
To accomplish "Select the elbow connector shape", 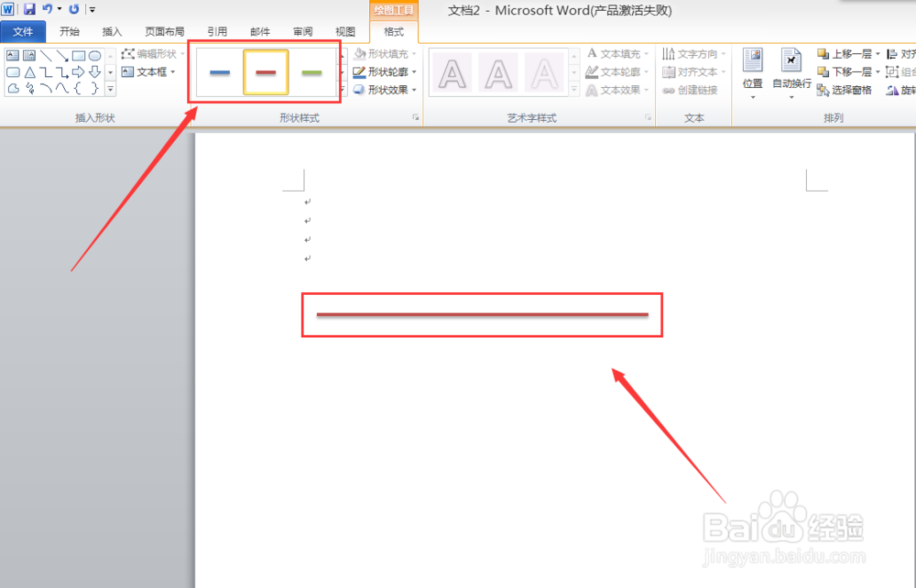I will [x=46, y=72].
